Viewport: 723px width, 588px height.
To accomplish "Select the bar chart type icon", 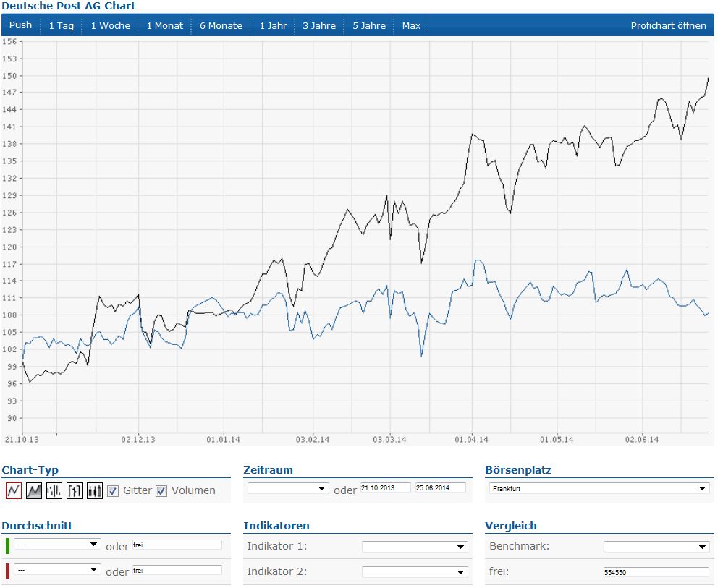I will pos(54,490).
